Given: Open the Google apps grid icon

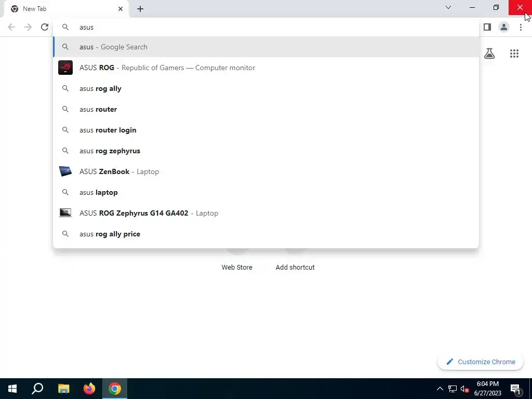Looking at the screenshot, I should (514, 54).
